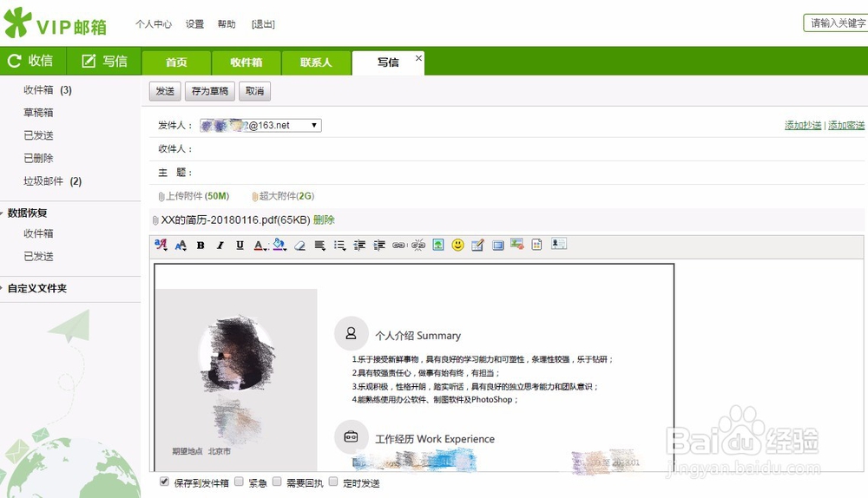Open 收件箱 (3) folder in sidebar
The image size is (868, 498).
pos(48,89)
